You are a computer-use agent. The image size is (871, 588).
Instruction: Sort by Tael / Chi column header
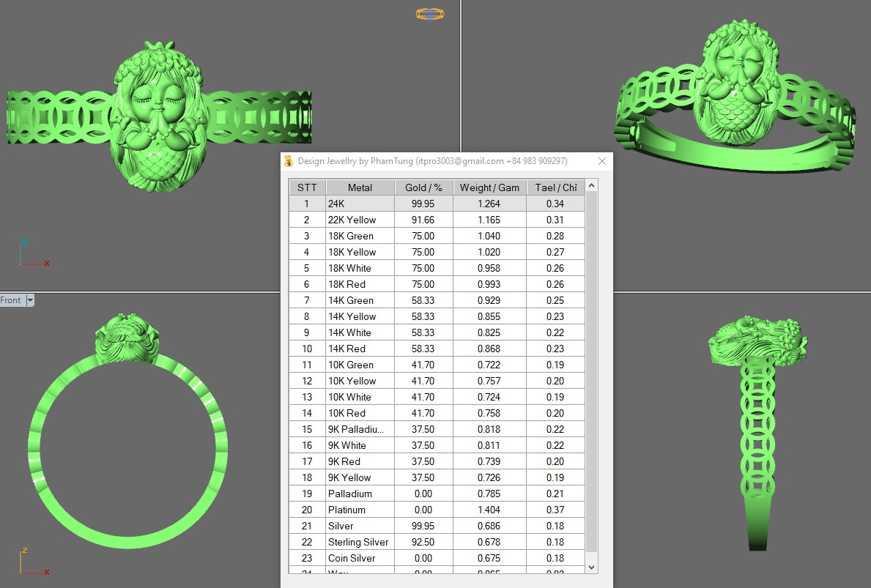click(x=555, y=187)
